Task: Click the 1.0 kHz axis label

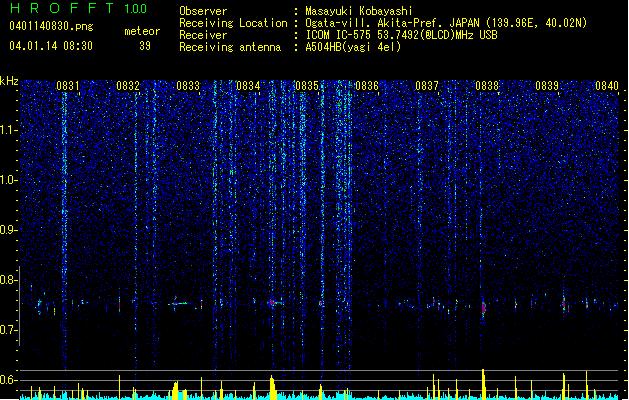Action: click(x=8, y=180)
